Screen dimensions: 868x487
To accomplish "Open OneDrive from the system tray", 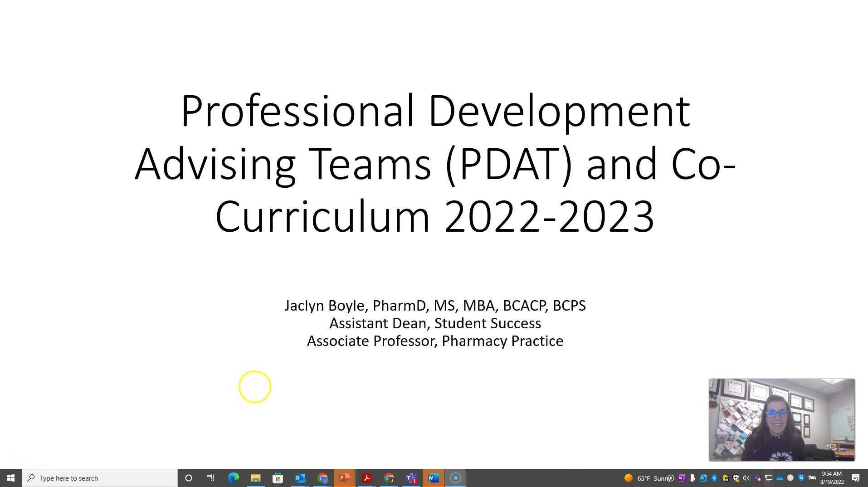I will pyautogui.click(x=779, y=478).
